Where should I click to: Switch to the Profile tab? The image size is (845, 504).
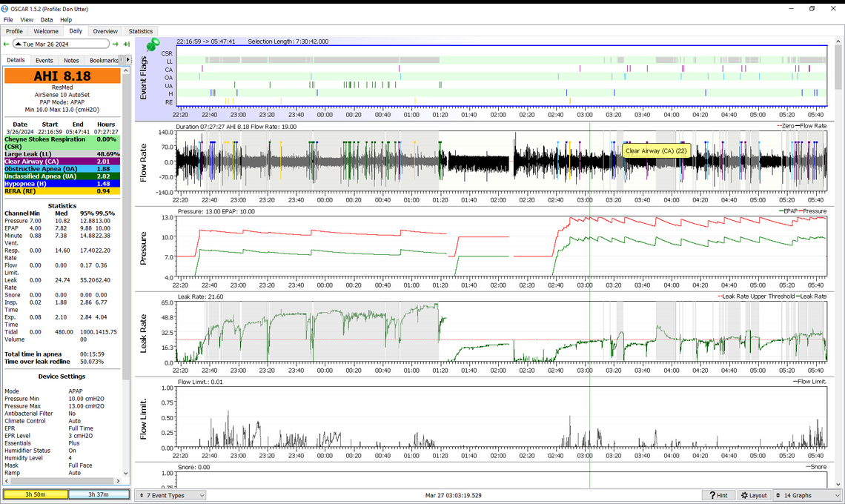pyautogui.click(x=14, y=31)
